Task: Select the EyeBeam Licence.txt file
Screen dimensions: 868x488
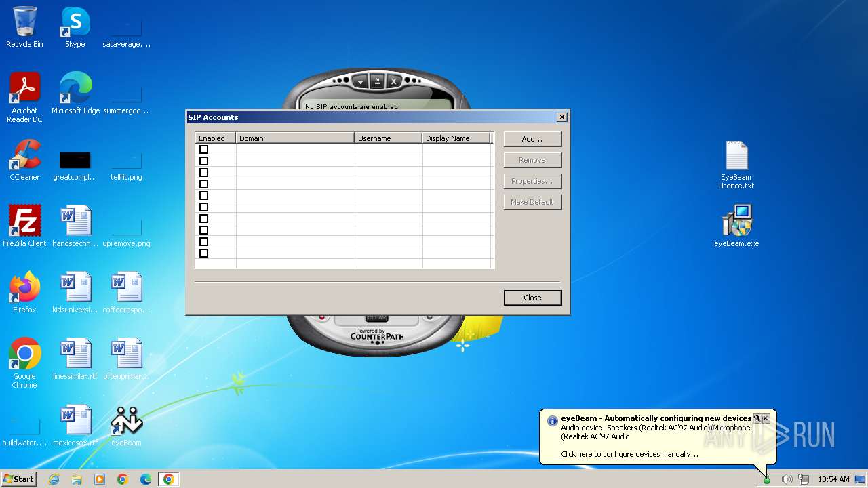Action: [x=736, y=165]
